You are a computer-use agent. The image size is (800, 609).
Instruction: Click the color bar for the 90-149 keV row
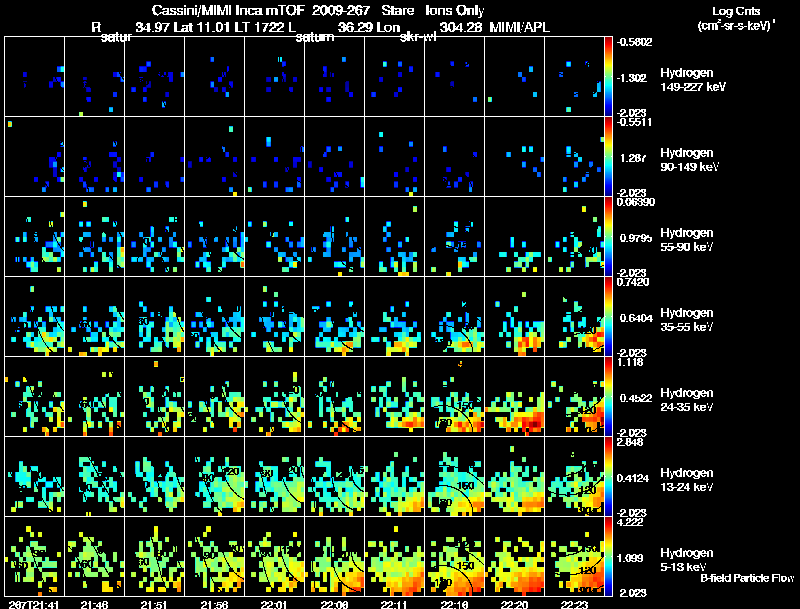click(608, 156)
